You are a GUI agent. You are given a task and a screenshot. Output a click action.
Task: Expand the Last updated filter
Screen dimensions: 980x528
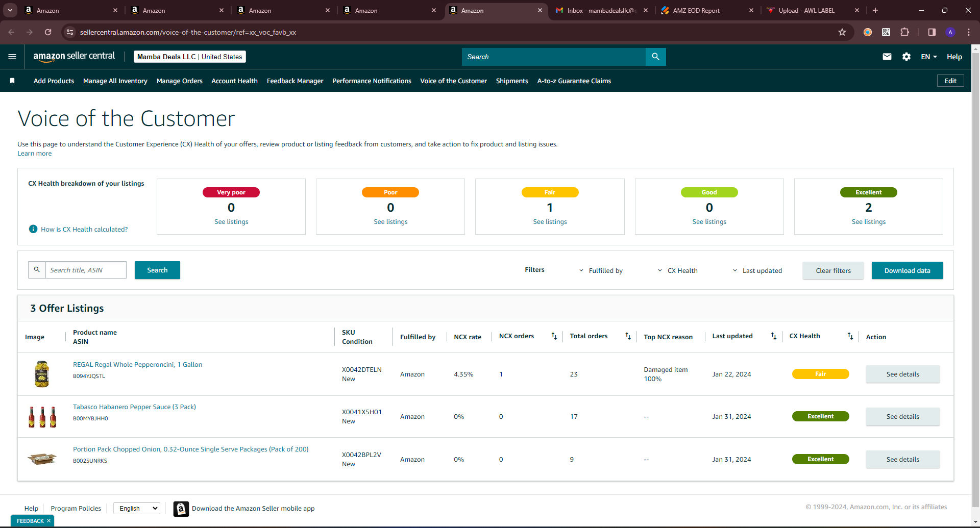757,270
